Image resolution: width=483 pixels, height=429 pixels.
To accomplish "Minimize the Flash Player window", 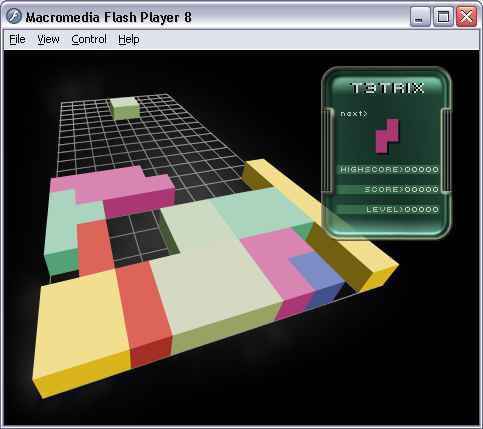I will coord(420,17).
